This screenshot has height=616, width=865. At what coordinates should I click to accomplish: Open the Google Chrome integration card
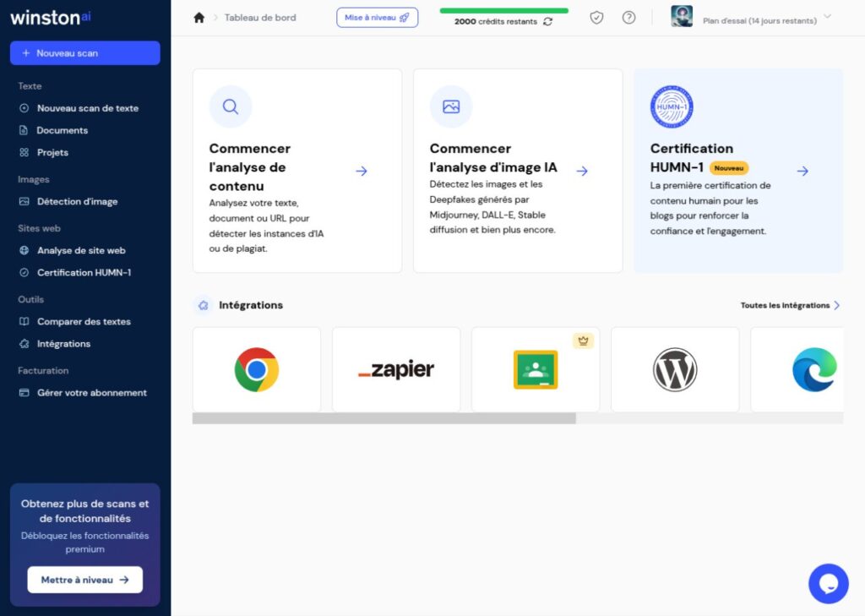coord(257,369)
